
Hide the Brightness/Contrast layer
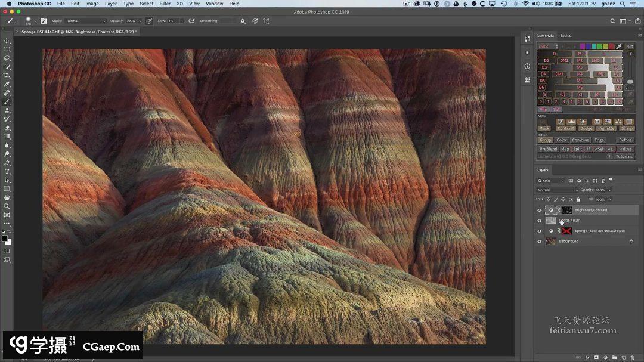click(540, 210)
